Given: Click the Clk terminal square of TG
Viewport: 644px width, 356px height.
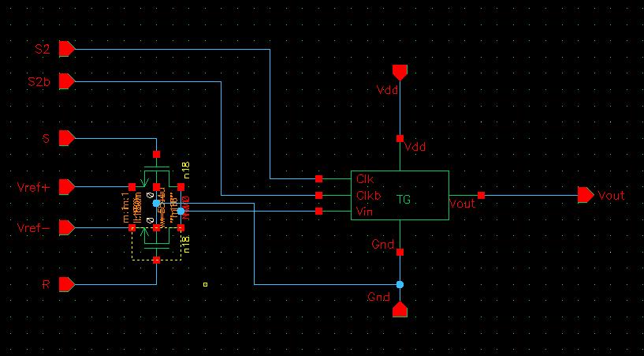Looking at the screenshot, I should (x=318, y=179).
